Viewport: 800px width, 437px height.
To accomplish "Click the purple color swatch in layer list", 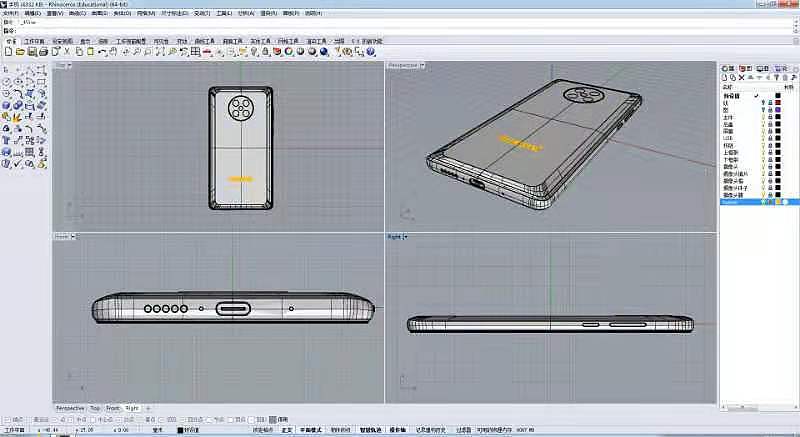I will (778, 110).
